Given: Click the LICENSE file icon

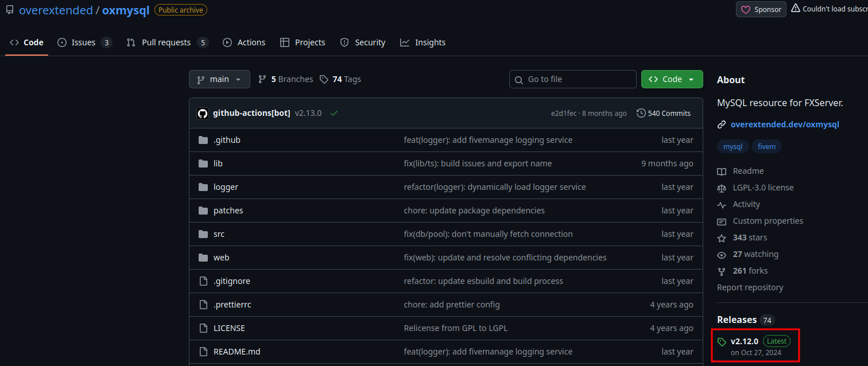Looking at the screenshot, I should click(x=203, y=328).
